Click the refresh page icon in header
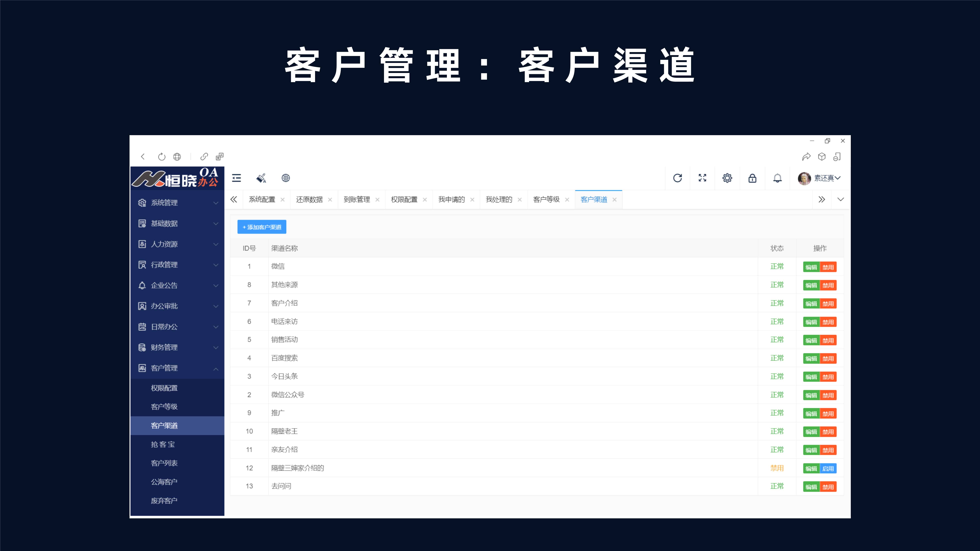Image resolution: width=980 pixels, height=551 pixels. click(678, 178)
